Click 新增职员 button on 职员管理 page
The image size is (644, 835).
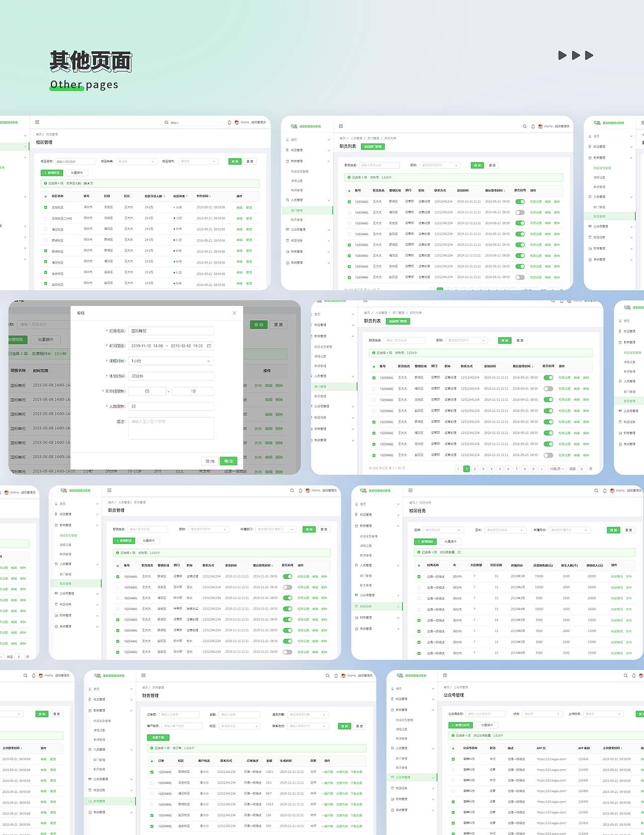[124, 541]
